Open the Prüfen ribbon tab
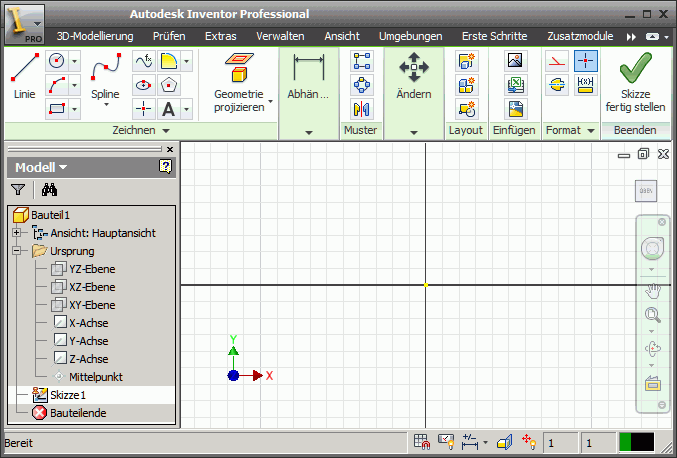The height and width of the screenshot is (458, 677). tap(169, 36)
